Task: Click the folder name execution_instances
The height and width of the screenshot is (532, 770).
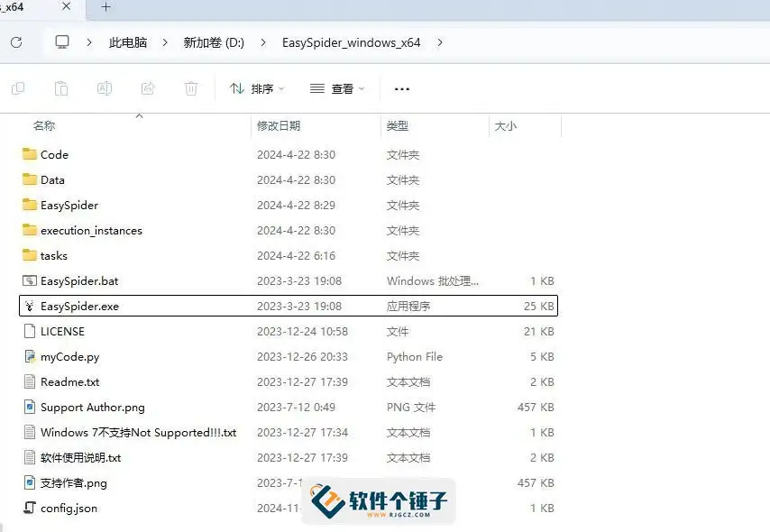Action: [x=91, y=231]
